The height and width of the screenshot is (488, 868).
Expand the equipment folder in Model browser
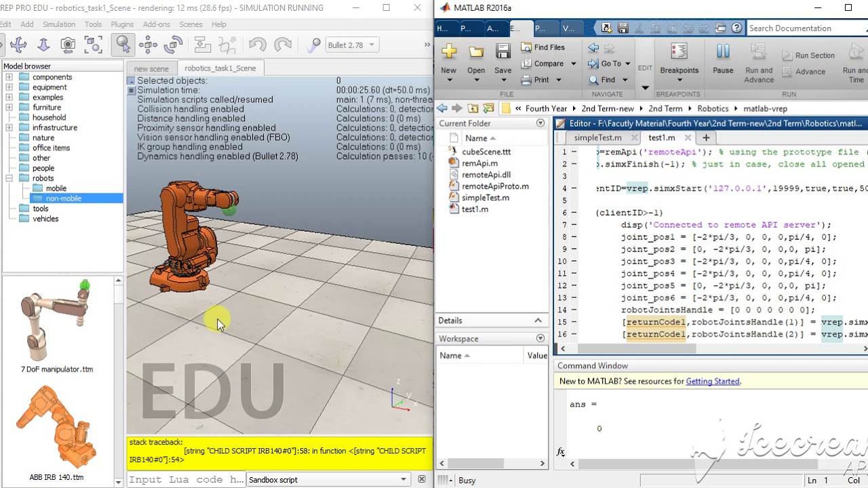9,87
